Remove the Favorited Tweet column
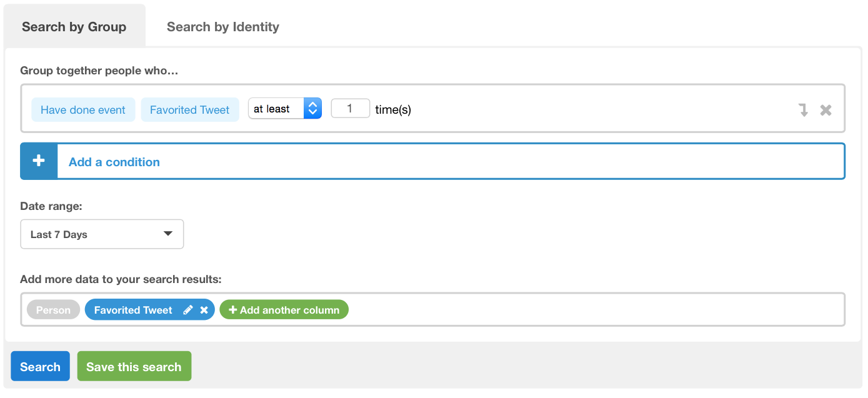This screenshot has height=398, width=868. click(x=204, y=310)
